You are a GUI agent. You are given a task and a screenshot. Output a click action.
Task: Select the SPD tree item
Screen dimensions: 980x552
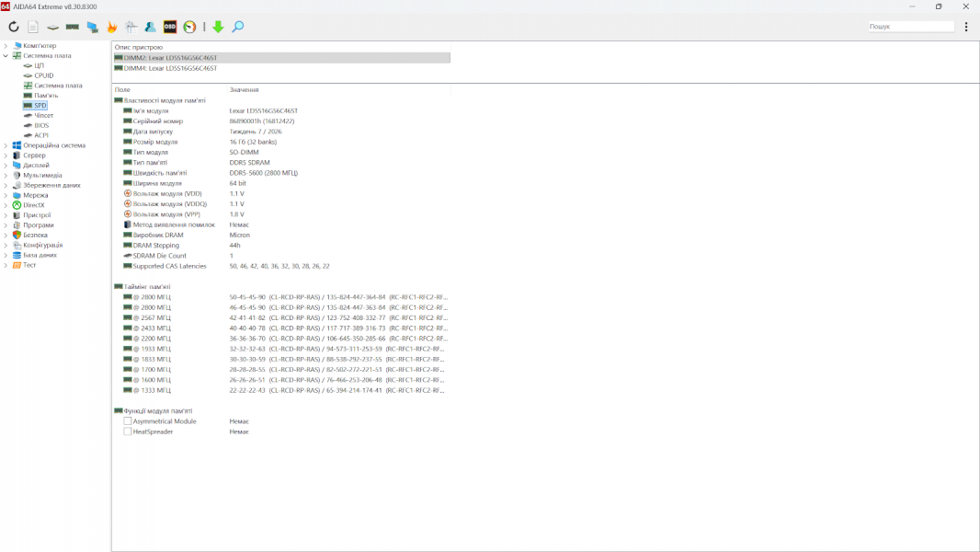click(x=40, y=106)
